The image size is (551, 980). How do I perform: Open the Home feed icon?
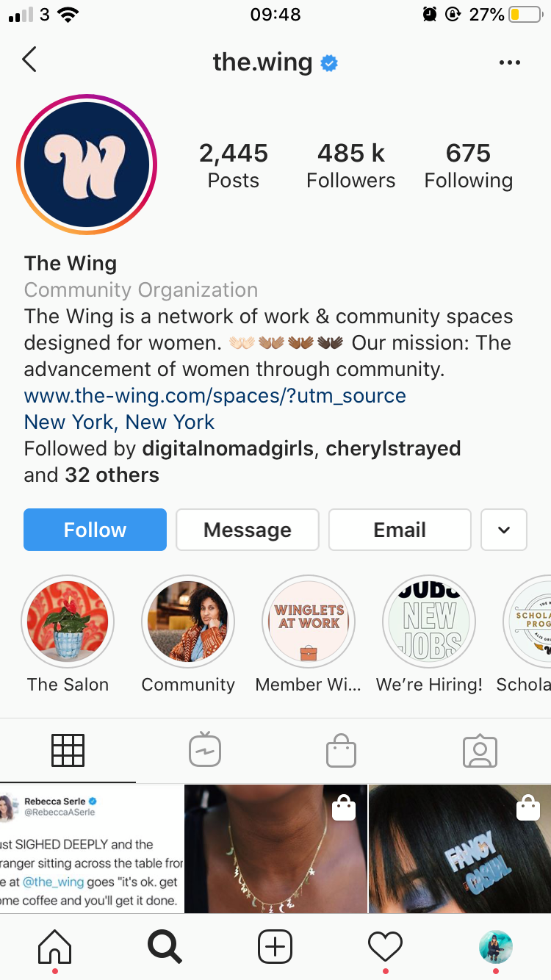(x=55, y=946)
